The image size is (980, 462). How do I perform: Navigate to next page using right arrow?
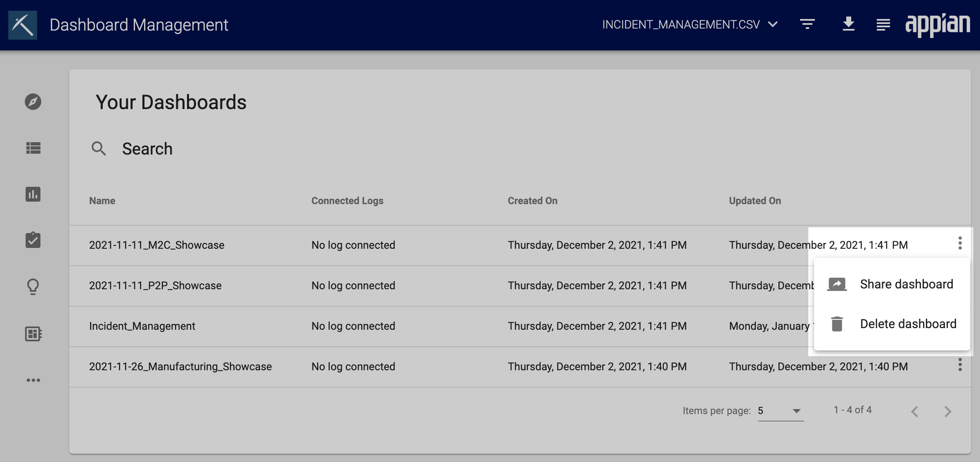[x=947, y=411]
